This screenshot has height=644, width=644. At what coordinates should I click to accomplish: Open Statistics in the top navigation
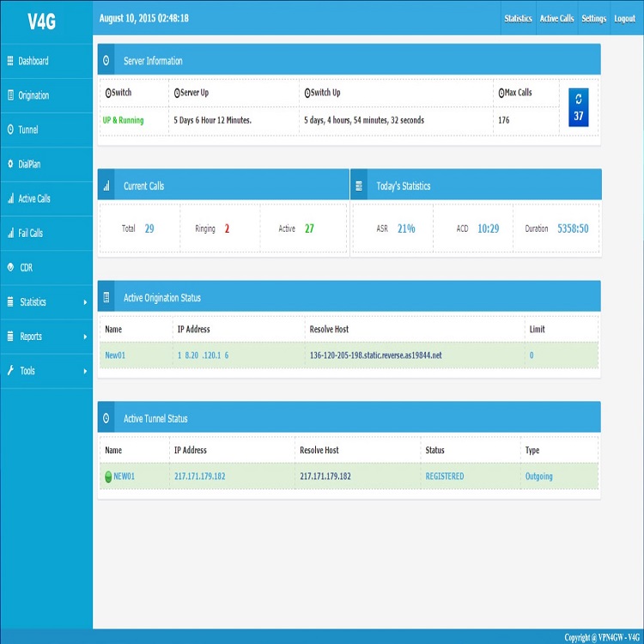tap(518, 18)
